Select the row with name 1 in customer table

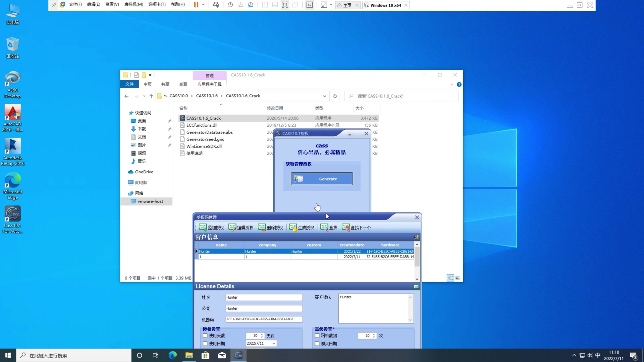point(304,257)
